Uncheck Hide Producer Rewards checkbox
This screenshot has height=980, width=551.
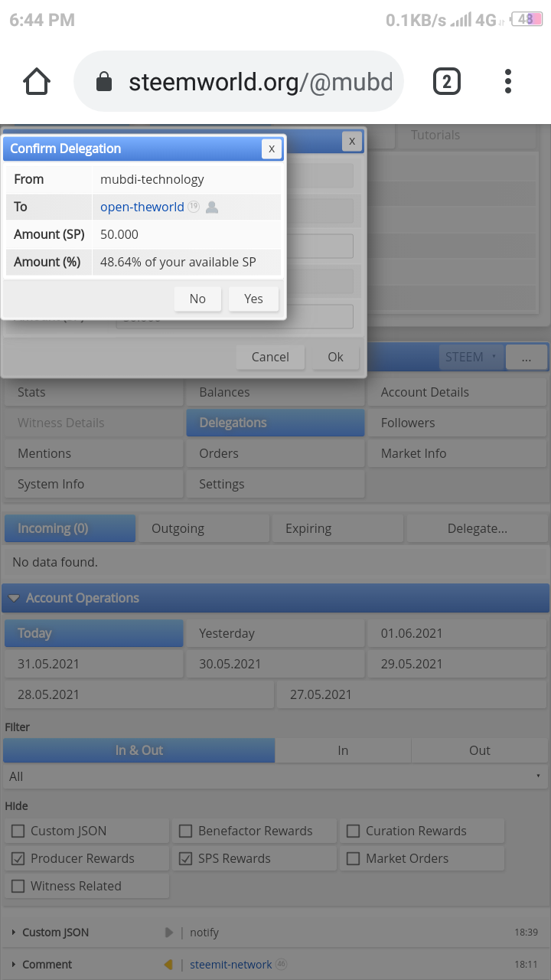(x=18, y=858)
